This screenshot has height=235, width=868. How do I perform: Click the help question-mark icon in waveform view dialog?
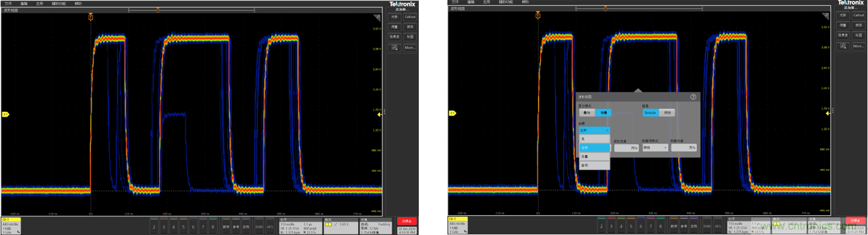tap(693, 97)
